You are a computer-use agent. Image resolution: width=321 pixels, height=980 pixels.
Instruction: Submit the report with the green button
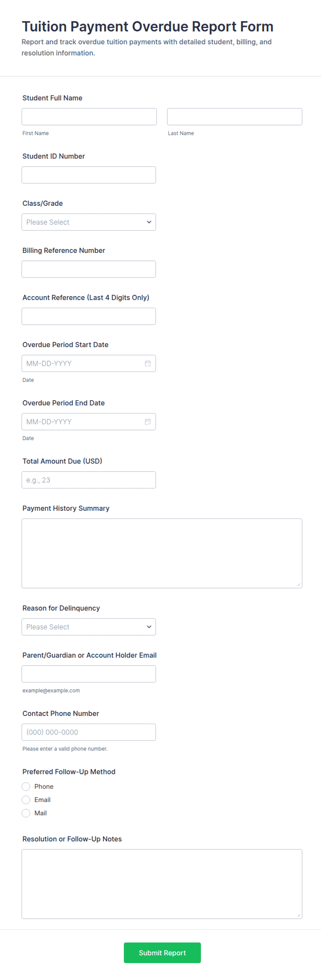tap(163, 953)
